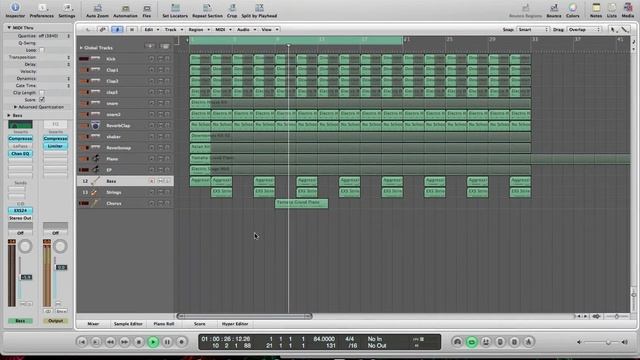Click the ReverbClap track instrument icon
Screen dimensions: 640x360
tap(96, 125)
